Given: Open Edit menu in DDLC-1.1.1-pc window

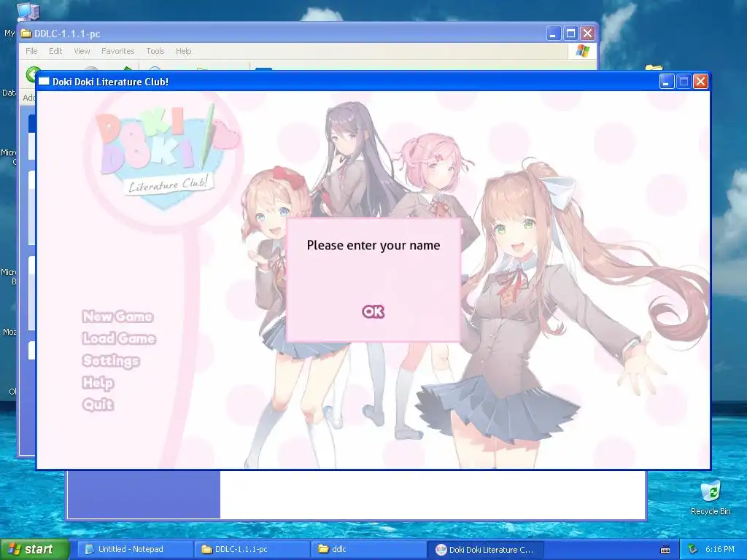Looking at the screenshot, I should pyautogui.click(x=55, y=51).
